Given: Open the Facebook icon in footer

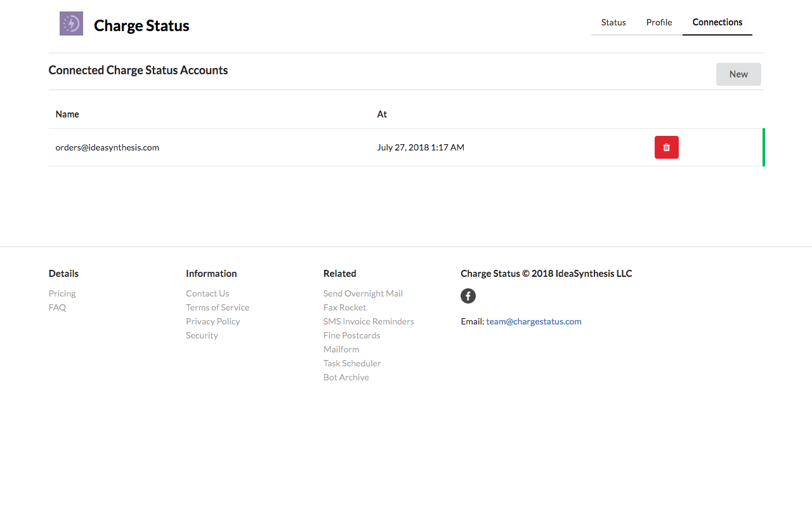Looking at the screenshot, I should click(468, 295).
